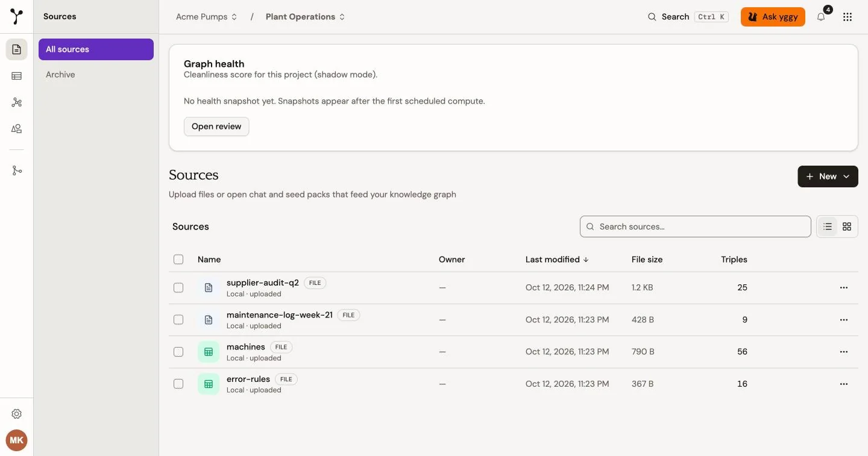The height and width of the screenshot is (456, 868).
Task: Open the Sources document icon in left rail
Action: pyautogui.click(x=17, y=49)
